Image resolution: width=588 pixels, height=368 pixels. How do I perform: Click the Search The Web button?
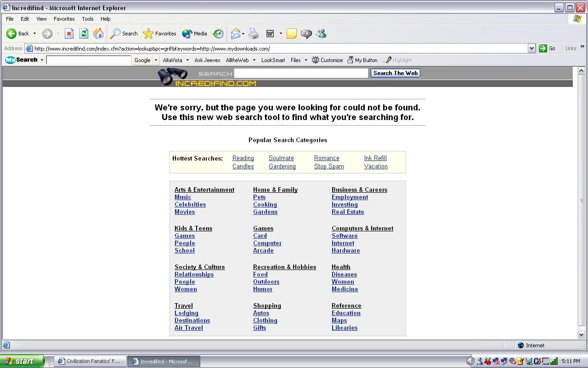[x=396, y=73]
